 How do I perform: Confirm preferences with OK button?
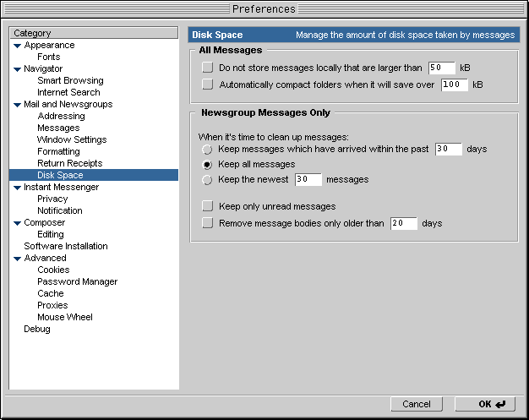(x=485, y=404)
